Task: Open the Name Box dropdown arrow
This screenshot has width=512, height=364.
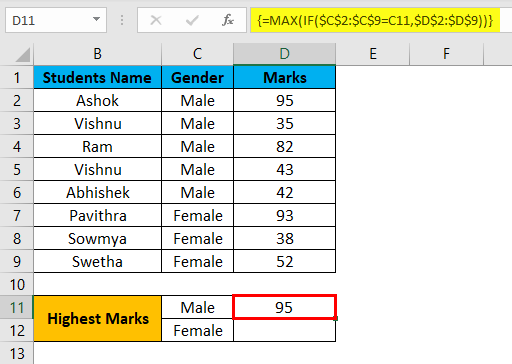Action: [96, 20]
